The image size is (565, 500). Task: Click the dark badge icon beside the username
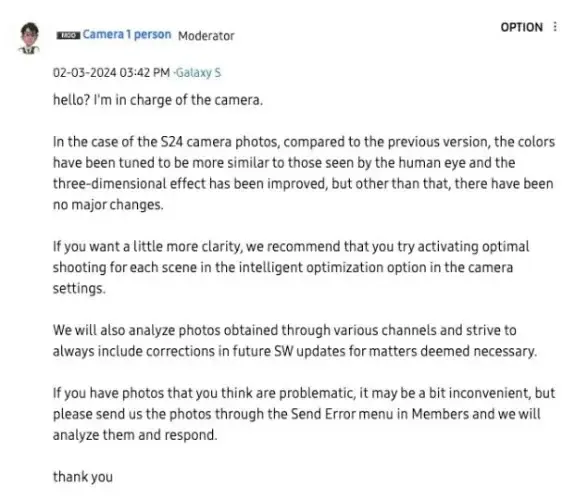[68, 35]
